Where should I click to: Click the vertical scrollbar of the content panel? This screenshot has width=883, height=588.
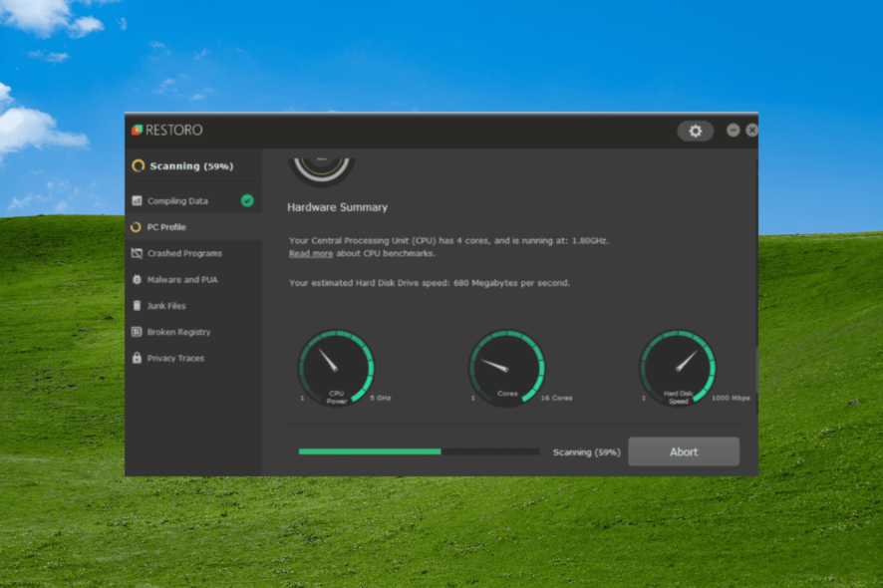(755, 369)
